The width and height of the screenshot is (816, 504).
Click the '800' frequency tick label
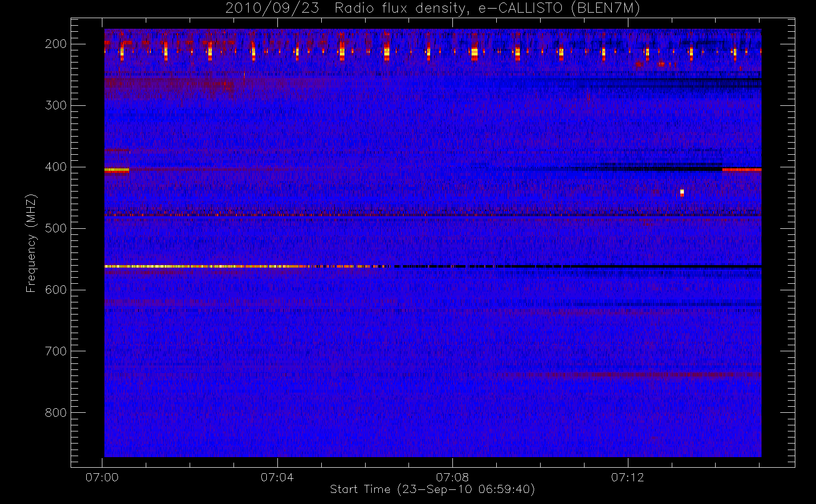point(55,413)
